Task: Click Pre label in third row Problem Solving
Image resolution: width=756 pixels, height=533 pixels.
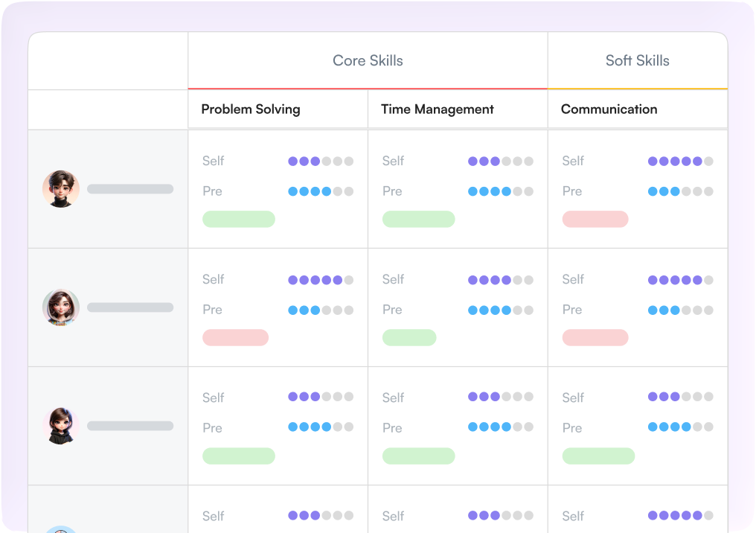Action: point(212,428)
